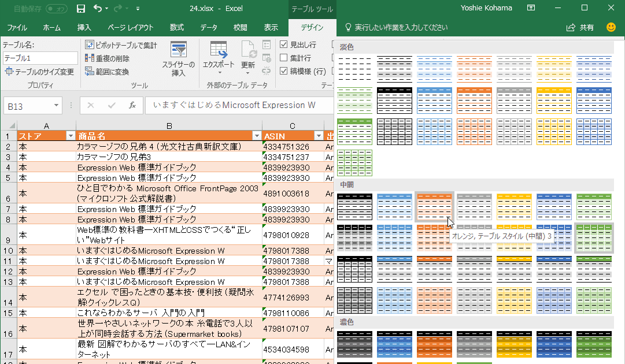Select green outlined grid style under 淡色
This screenshot has width=625, height=364.
(x=355, y=162)
